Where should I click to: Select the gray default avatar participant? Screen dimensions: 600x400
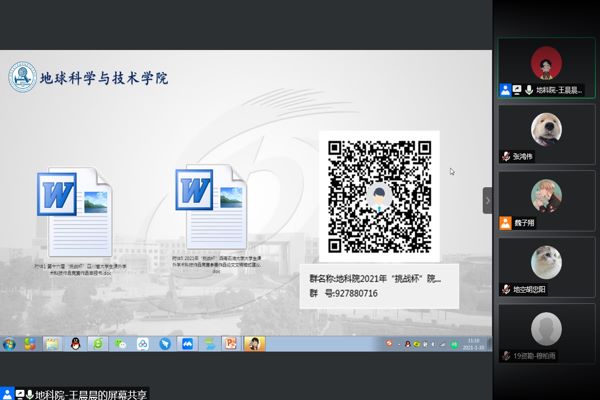(x=545, y=329)
